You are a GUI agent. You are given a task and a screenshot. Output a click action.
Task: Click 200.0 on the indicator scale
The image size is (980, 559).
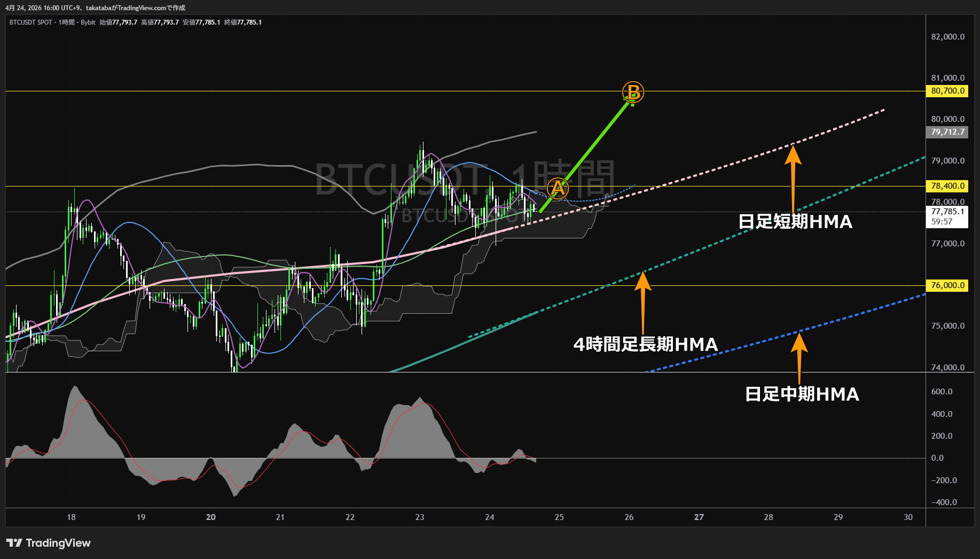[x=942, y=436]
